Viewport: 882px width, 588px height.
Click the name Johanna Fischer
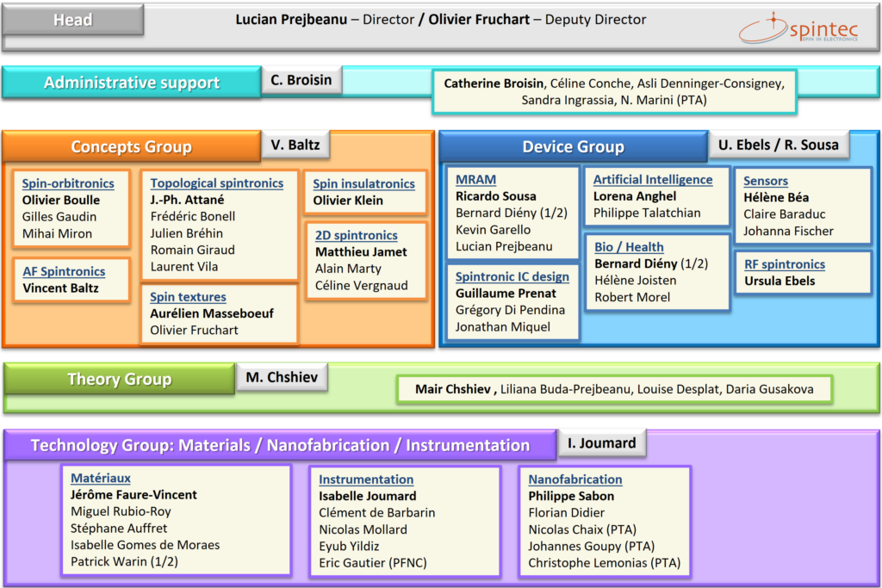click(788, 231)
